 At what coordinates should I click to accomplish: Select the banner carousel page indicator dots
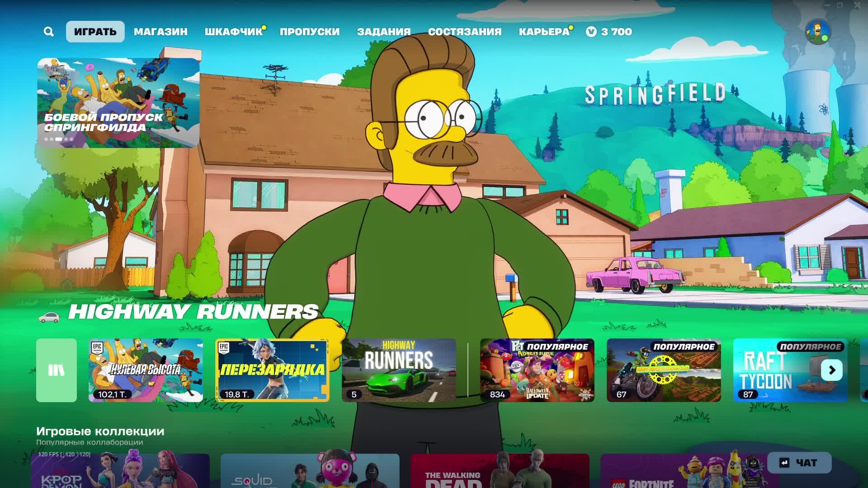pyautogui.click(x=59, y=139)
